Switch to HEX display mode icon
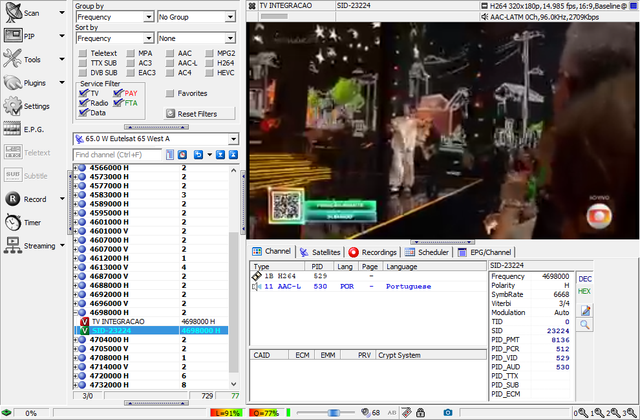Image resolution: width=640 pixels, height=420 pixels. click(x=584, y=291)
